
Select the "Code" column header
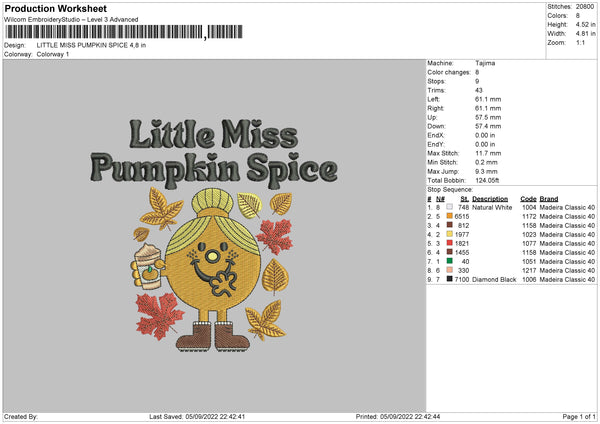click(x=528, y=199)
